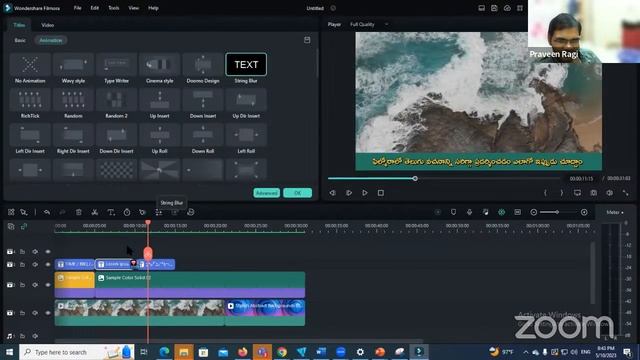Open the adjust sliders tool
Screen dimensions: 640x360
pyautogui.click(x=159, y=212)
